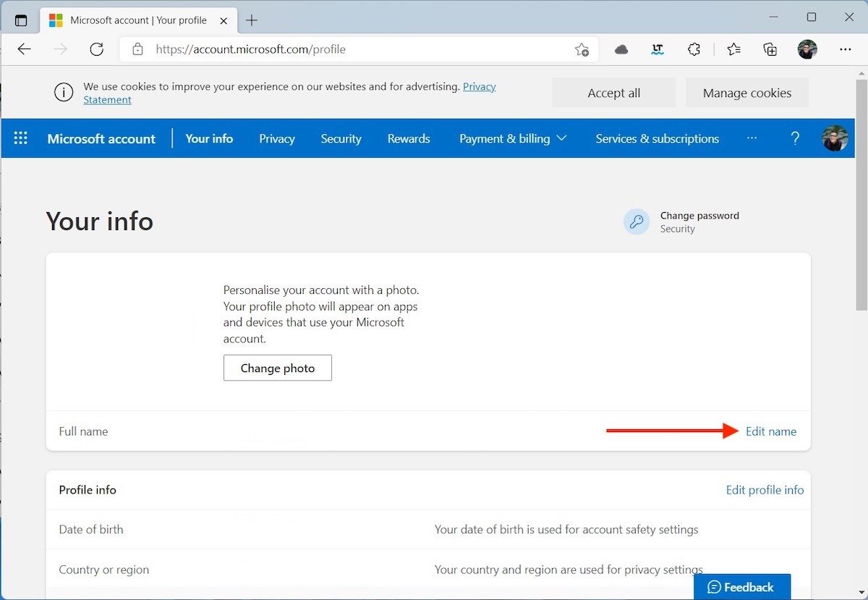Image resolution: width=868 pixels, height=600 pixels.
Task: Click the Edit name link
Action: click(x=770, y=431)
